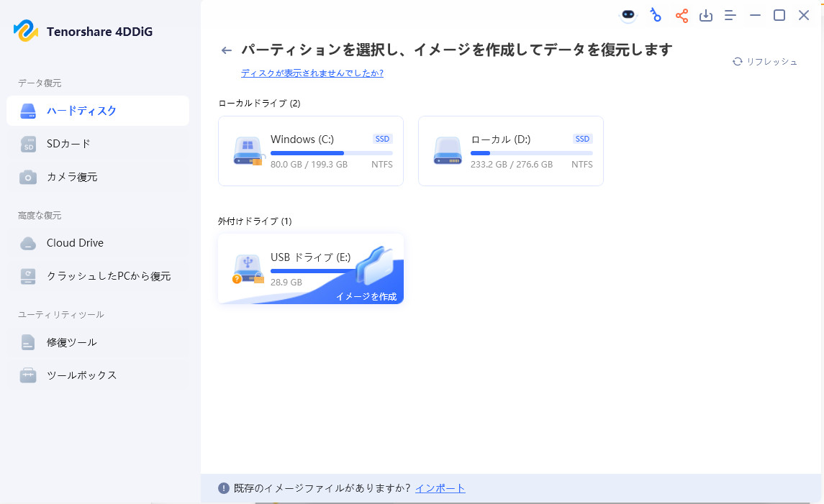
Task: Open the ツールボックス toolbox icon
Action: point(27,375)
